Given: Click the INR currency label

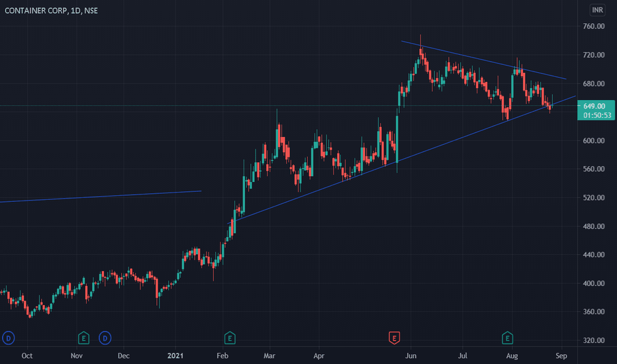Looking at the screenshot, I should 597,10.
